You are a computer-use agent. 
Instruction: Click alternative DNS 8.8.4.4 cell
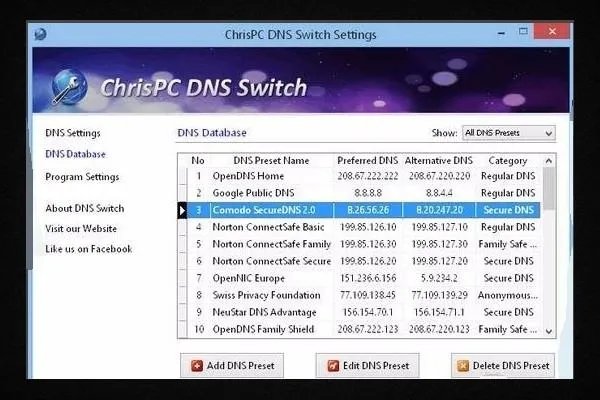click(x=439, y=193)
